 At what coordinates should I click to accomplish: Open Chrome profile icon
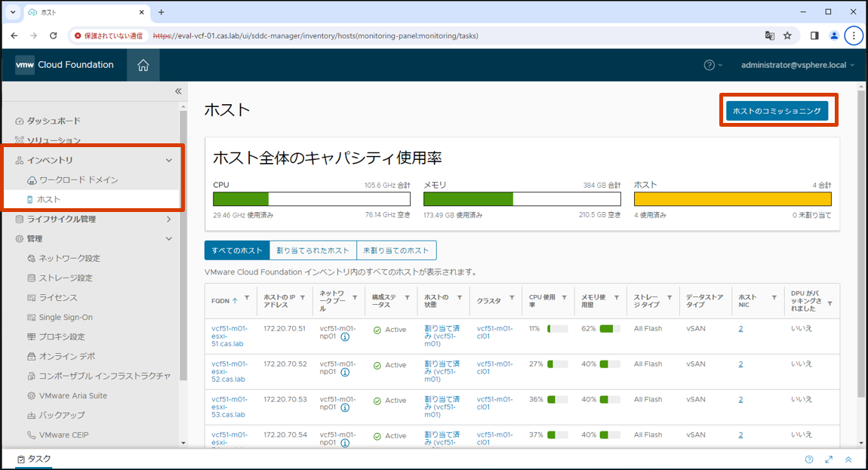[834, 35]
